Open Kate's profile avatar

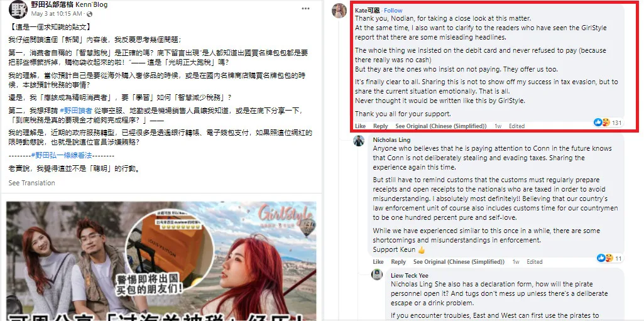click(x=339, y=10)
